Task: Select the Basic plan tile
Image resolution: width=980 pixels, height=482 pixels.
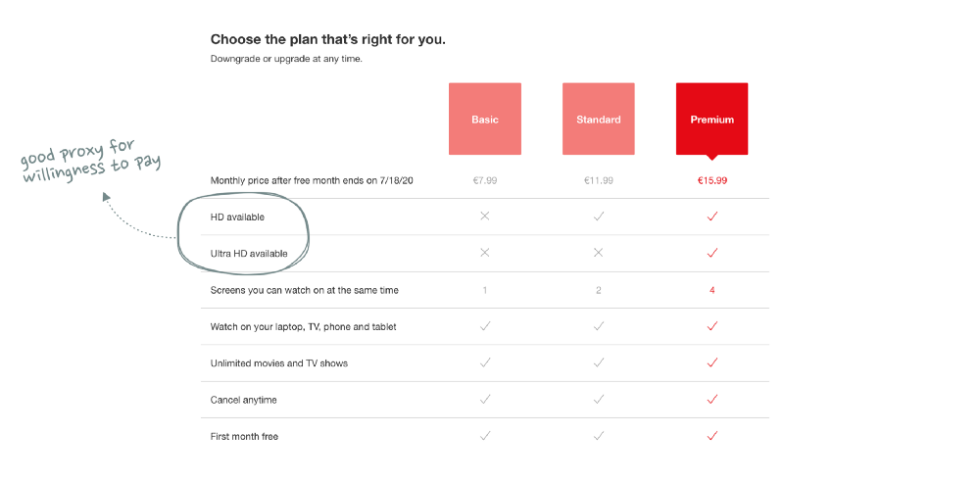Action: [484, 119]
